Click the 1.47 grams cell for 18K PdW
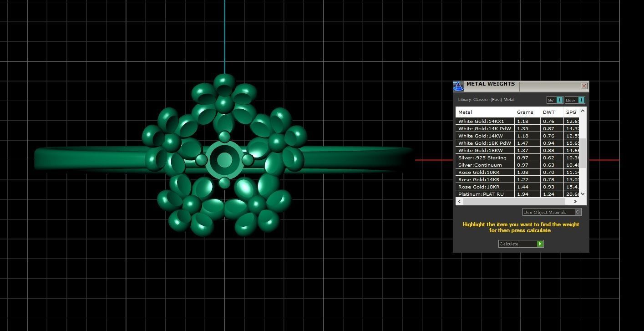This screenshot has height=331, width=644. click(x=527, y=143)
